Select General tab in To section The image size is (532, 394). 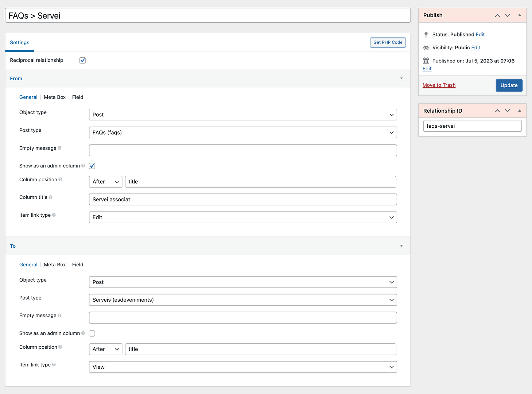28,264
